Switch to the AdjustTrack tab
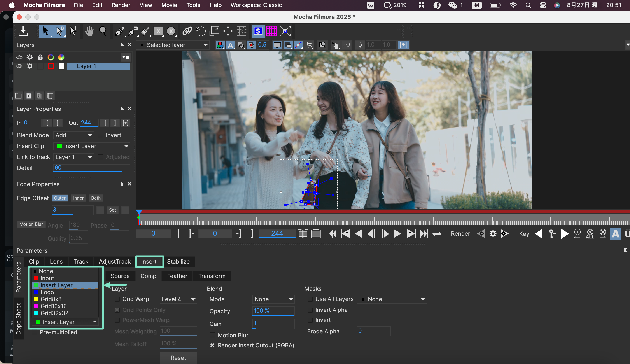630x364 pixels. click(114, 261)
